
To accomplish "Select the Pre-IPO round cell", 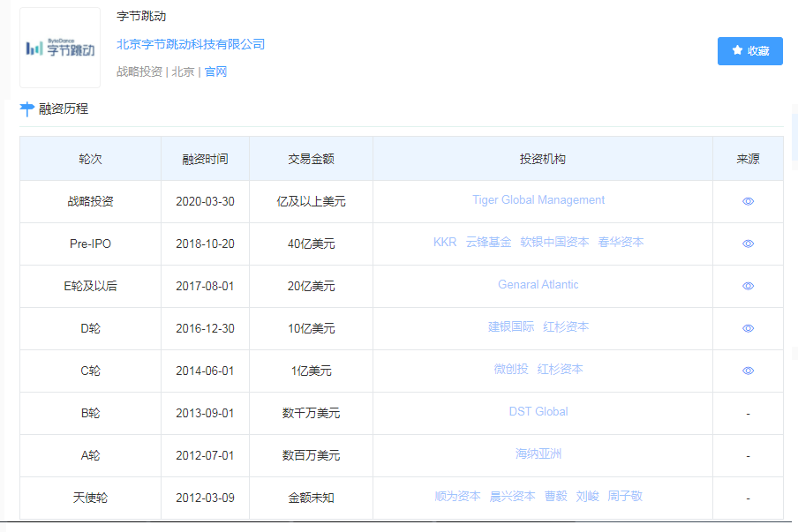I will (x=91, y=244).
